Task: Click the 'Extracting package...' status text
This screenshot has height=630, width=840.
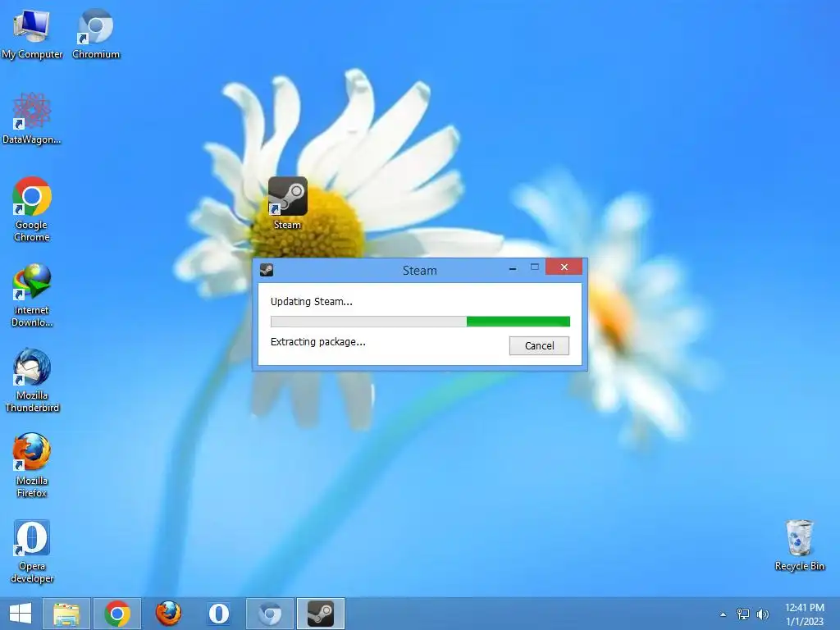Action: pos(317,342)
